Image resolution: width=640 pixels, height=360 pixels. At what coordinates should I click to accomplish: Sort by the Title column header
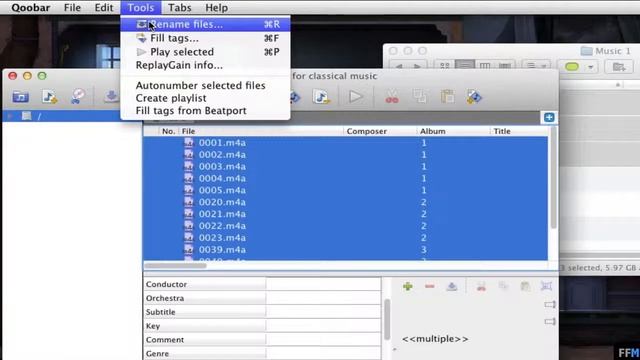[x=519, y=131]
